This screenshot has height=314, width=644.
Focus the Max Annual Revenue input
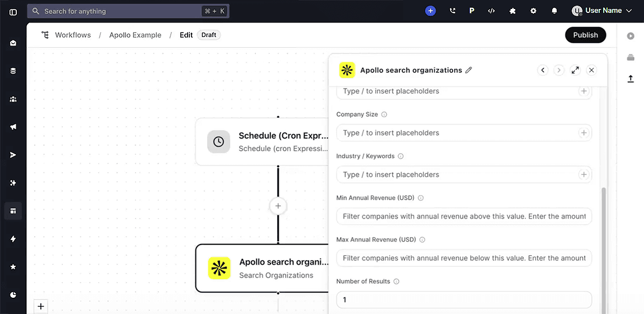tap(464, 258)
